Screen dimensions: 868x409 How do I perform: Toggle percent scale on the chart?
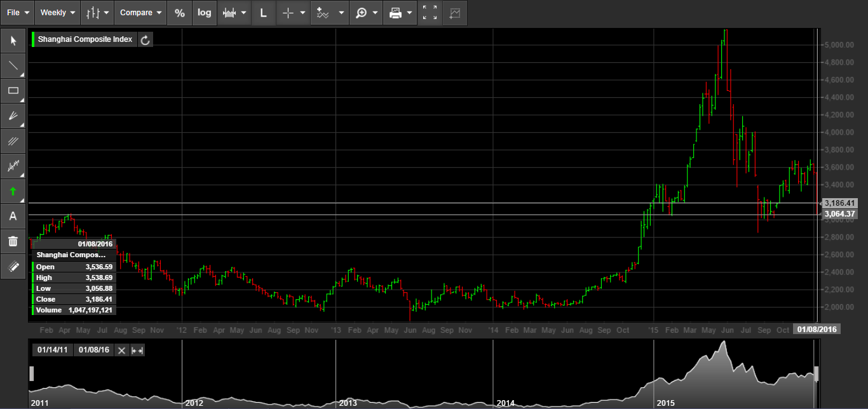(x=180, y=13)
